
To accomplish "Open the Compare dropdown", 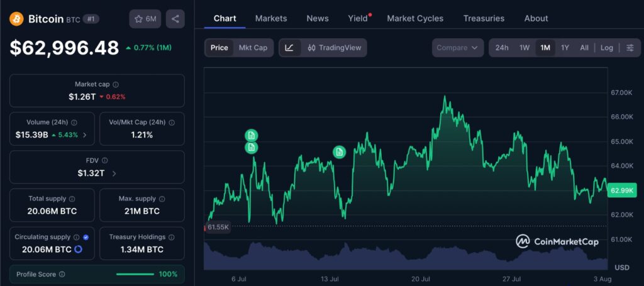I will coord(458,48).
